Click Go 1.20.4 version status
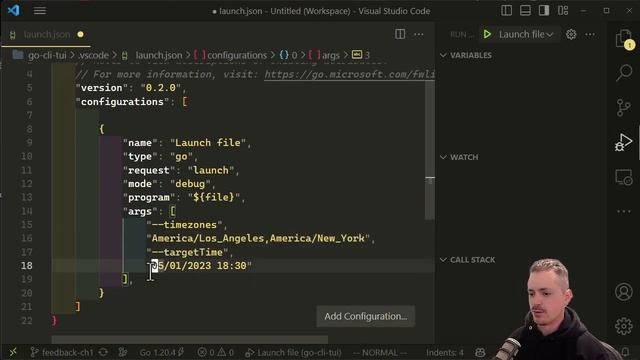 coord(162,352)
